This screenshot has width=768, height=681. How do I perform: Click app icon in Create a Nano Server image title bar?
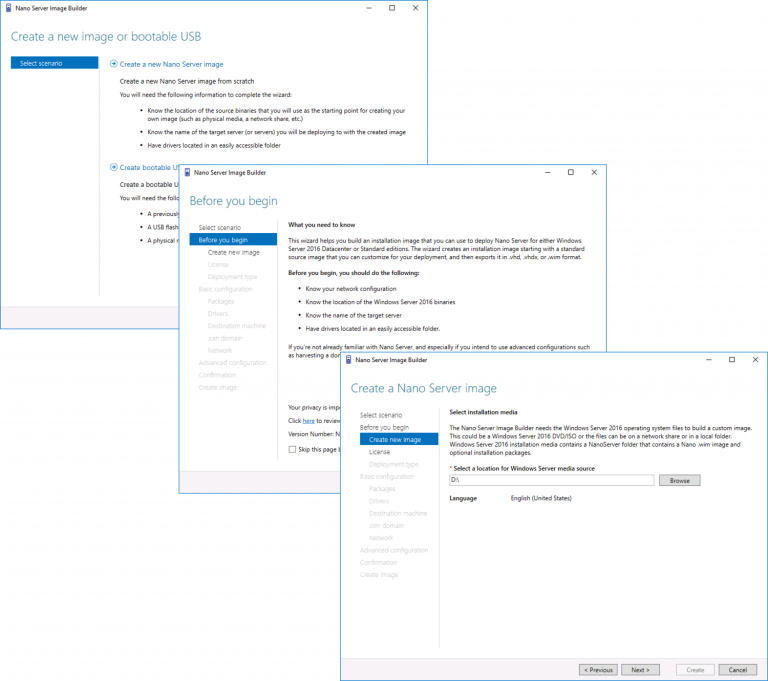point(348,360)
